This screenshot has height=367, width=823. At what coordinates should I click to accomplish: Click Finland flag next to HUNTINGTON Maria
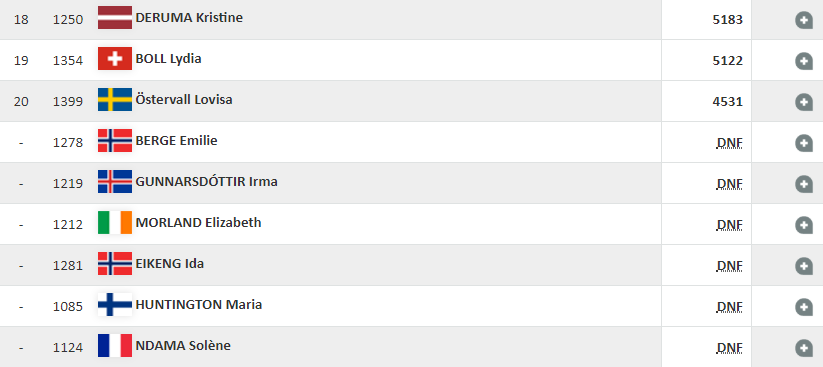tap(115, 305)
